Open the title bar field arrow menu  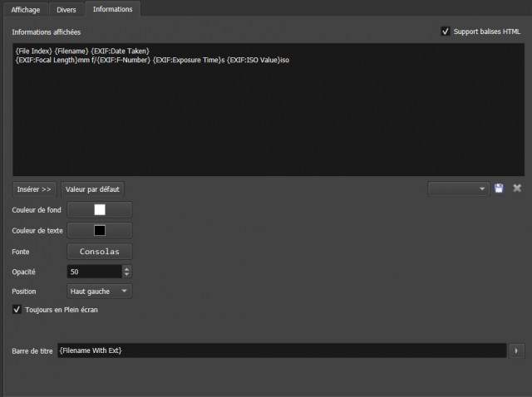click(516, 350)
